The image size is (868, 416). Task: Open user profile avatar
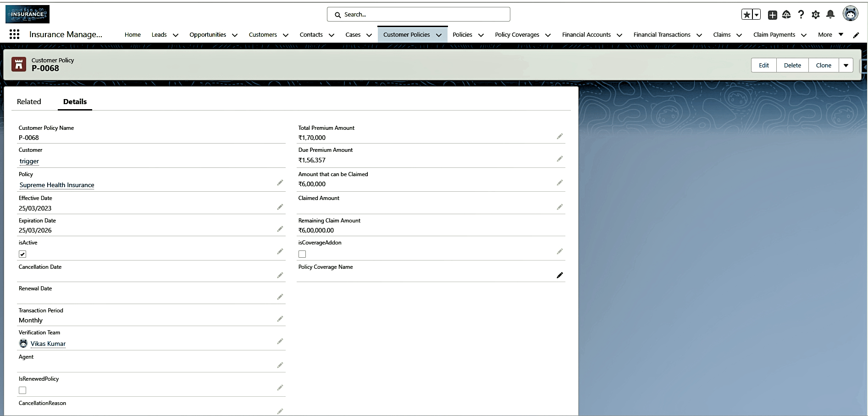pyautogui.click(x=851, y=14)
